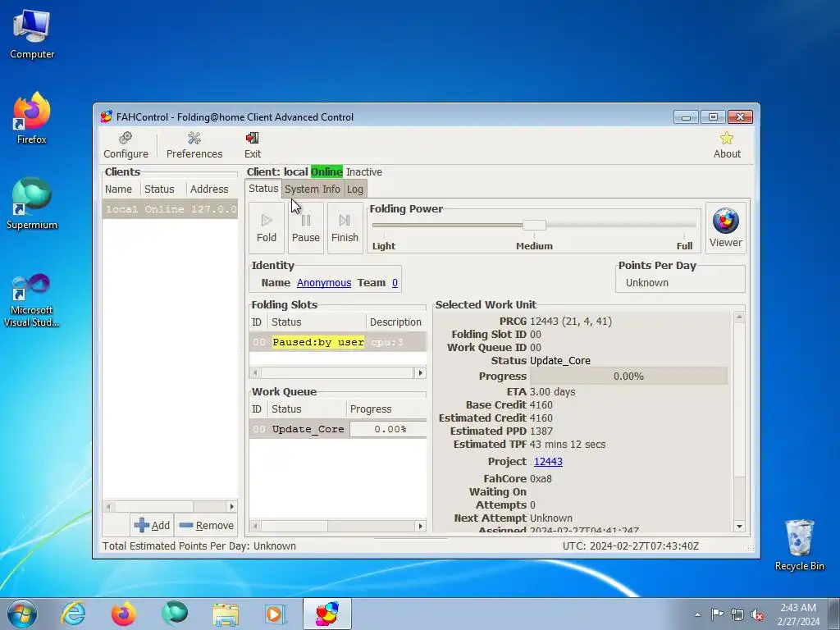Open the Firefox desktop shortcut
Screen dimensions: 840x630
[32, 119]
